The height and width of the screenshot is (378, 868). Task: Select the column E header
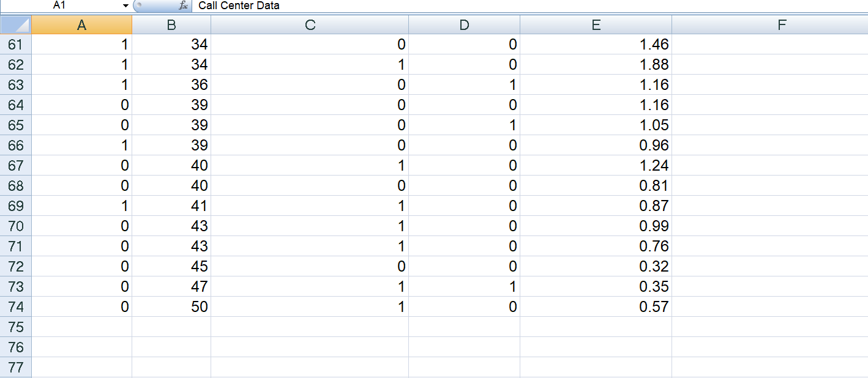pyautogui.click(x=596, y=25)
